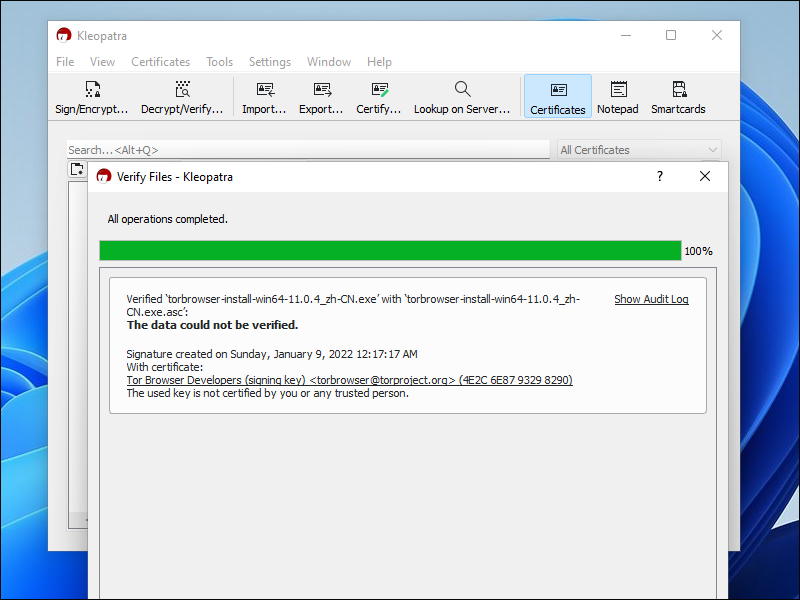The width and height of the screenshot is (800, 600).
Task: Open the Notepad view
Action: [x=618, y=97]
